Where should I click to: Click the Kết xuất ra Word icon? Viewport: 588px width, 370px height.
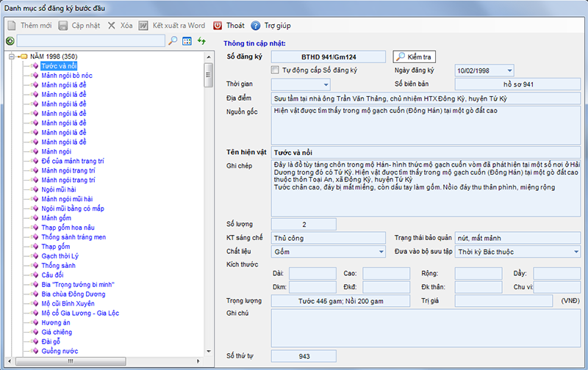click(143, 26)
